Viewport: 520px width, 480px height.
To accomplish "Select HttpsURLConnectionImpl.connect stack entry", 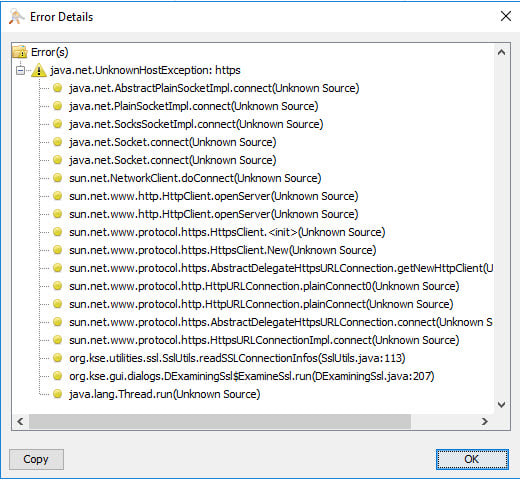I will pos(264,340).
